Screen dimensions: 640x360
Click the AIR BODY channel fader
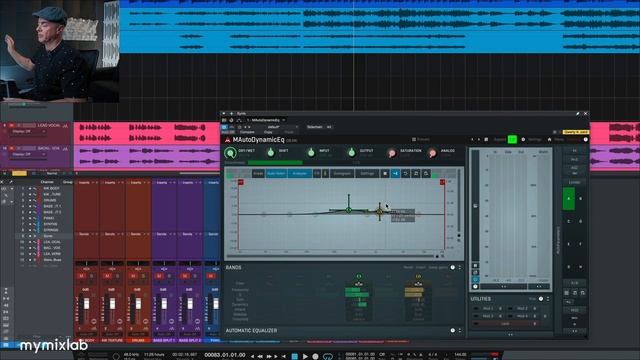[x=87, y=304]
